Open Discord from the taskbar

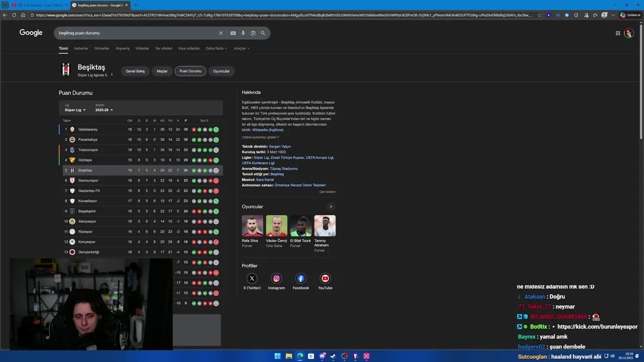click(322, 356)
